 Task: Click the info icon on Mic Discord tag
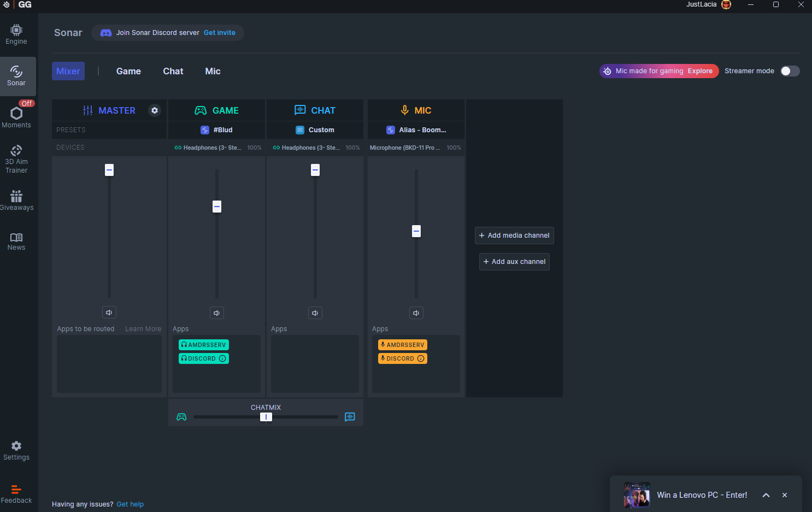click(421, 358)
